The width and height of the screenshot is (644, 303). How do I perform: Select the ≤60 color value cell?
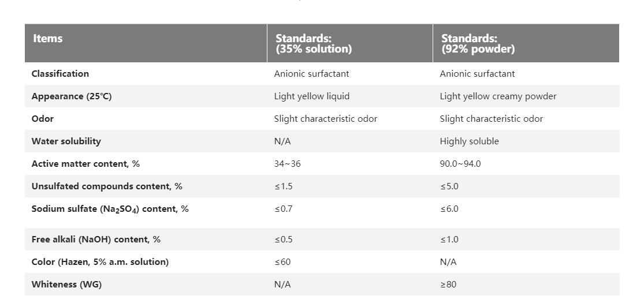click(x=282, y=262)
